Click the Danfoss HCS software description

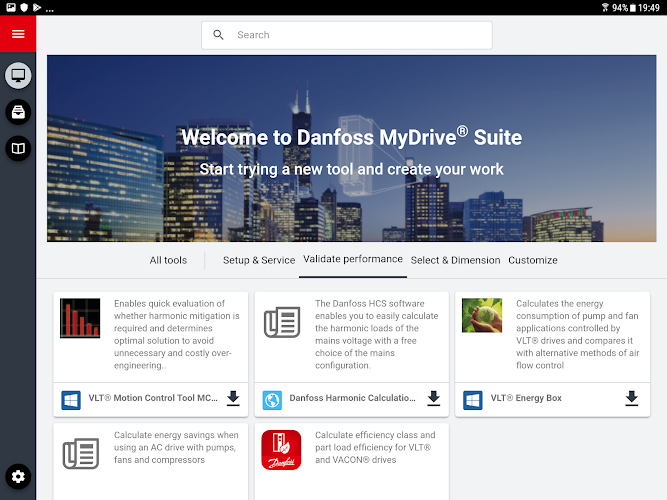[376, 334]
